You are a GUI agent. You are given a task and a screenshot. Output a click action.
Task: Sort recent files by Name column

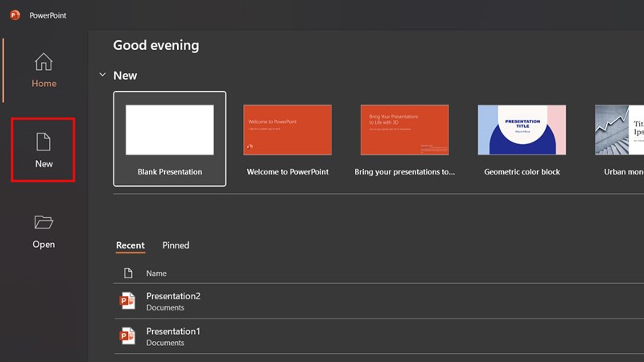[x=156, y=274]
